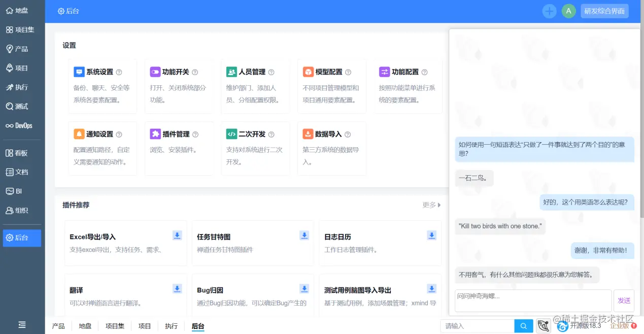Select 后台 in the sidebar
This screenshot has width=644, height=334.
[22, 238]
